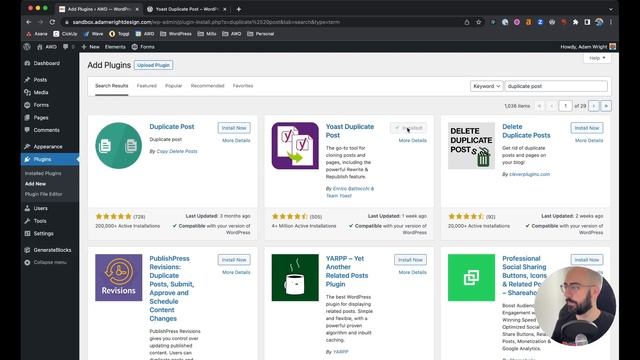Switch to the Search Results tab
This screenshot has width=640, height=360.
(x=111, y=86)
